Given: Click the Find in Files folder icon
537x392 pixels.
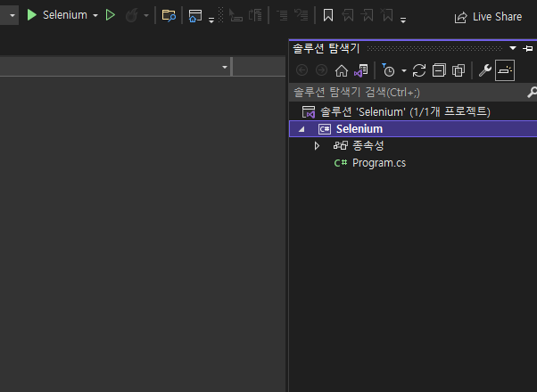Looking at the screenshot, I should pos(169,15).
